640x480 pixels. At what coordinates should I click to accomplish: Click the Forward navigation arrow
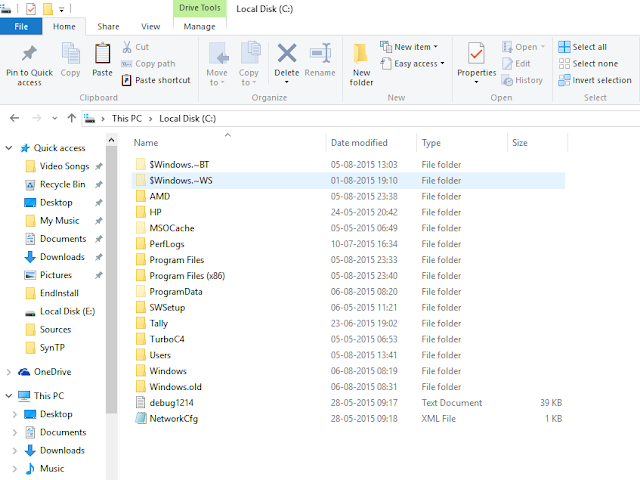(x=37, y=118)
